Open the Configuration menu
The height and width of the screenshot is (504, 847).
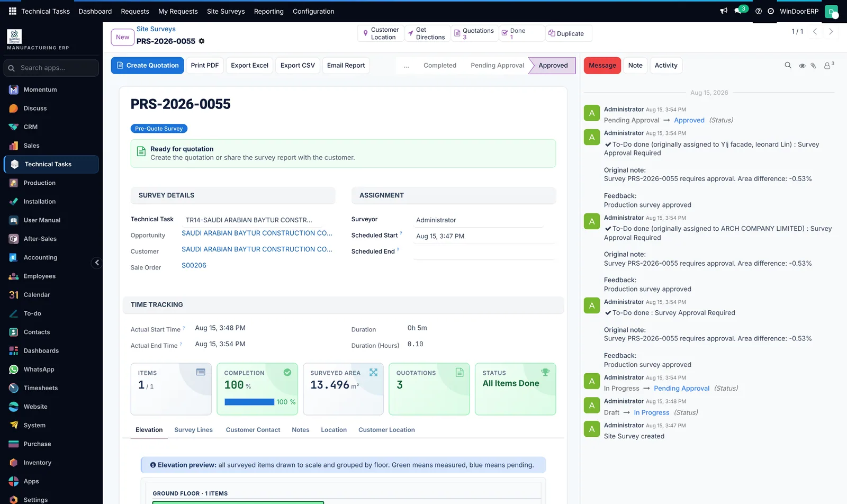coord(313,11)
